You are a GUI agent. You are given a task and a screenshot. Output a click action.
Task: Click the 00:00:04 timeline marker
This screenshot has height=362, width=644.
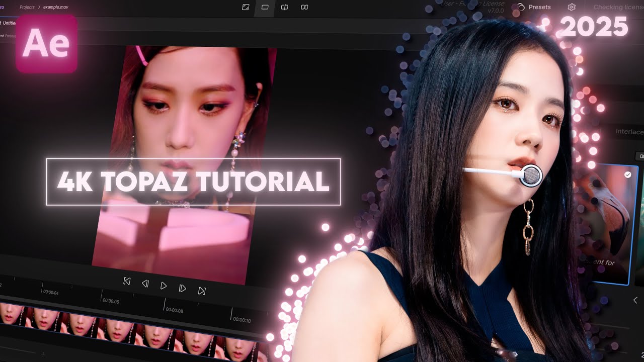coord(51,292)
